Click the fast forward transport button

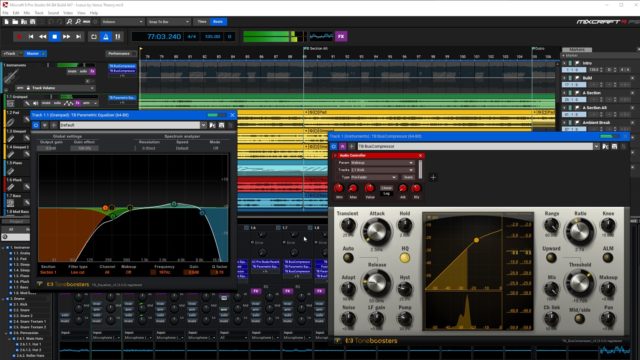point(66,37)
